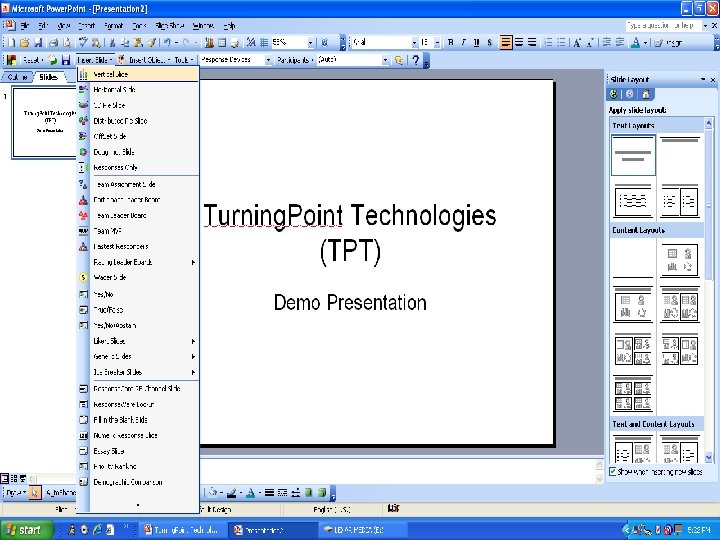Click the Team Leader Board icon
This screenshot has width=720, height=540.
pos(83,215)
